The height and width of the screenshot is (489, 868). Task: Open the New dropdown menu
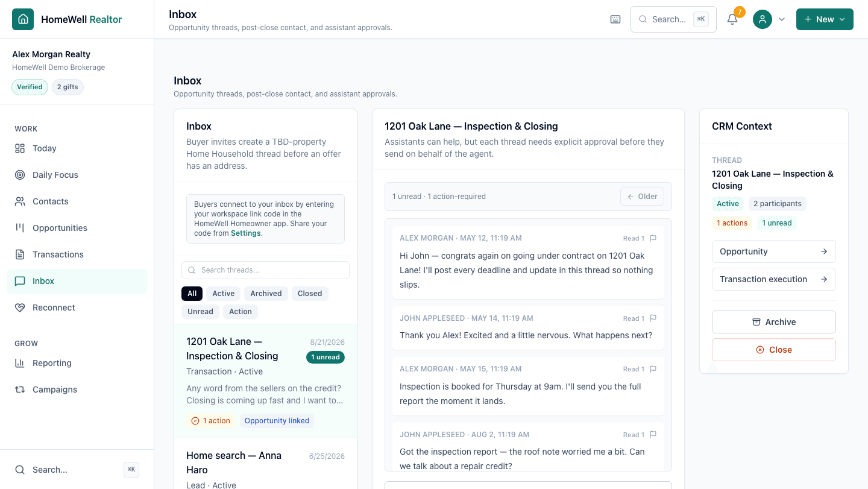coord(825,19)
